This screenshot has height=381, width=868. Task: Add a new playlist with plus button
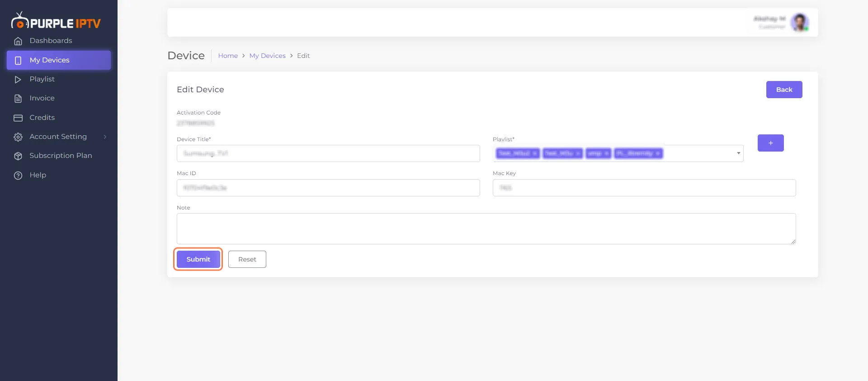[770, 143]
